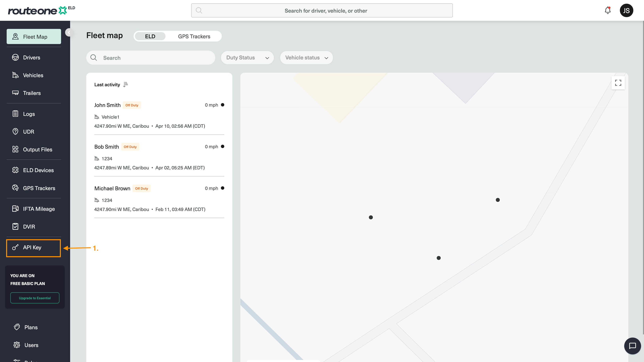644x362 pixels.
Task: Click the magnifier icon in fleet Search
Action: [93, 58]
